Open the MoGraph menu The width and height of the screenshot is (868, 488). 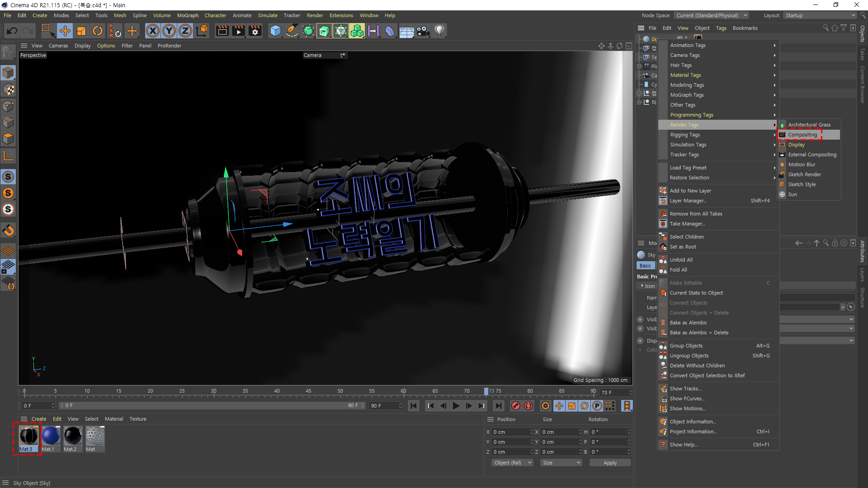pos(188,15)
